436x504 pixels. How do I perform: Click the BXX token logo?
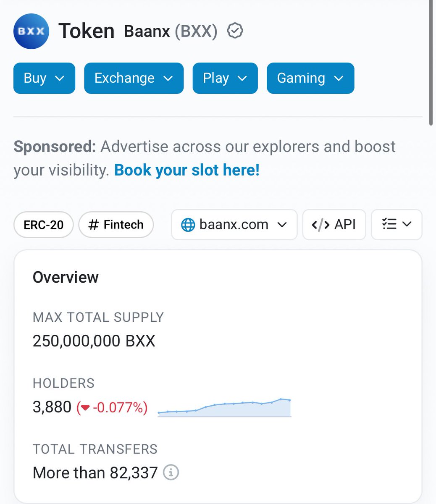click(32, 31)
